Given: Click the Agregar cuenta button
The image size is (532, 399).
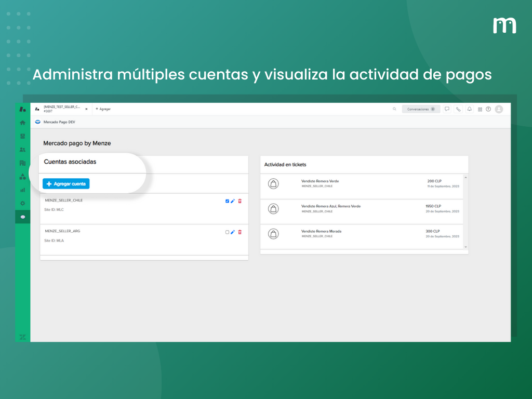Looking at the screenshot, I should pyautogui.click(x=66, y=183).
